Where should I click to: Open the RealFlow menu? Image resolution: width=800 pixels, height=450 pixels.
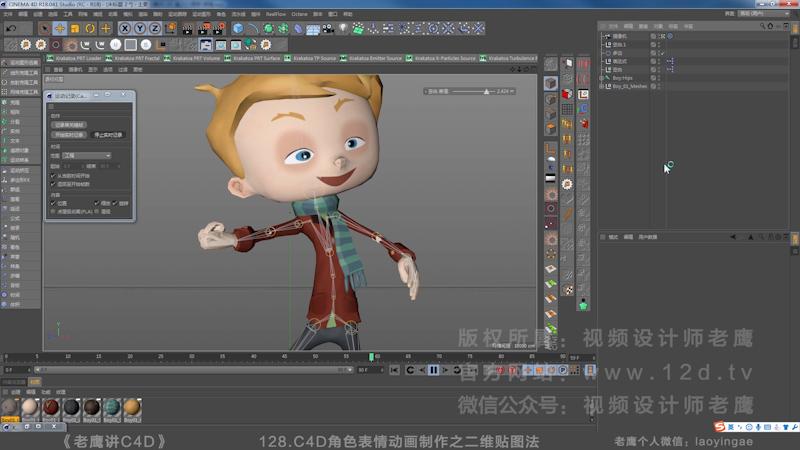click(x=276, y=14)
